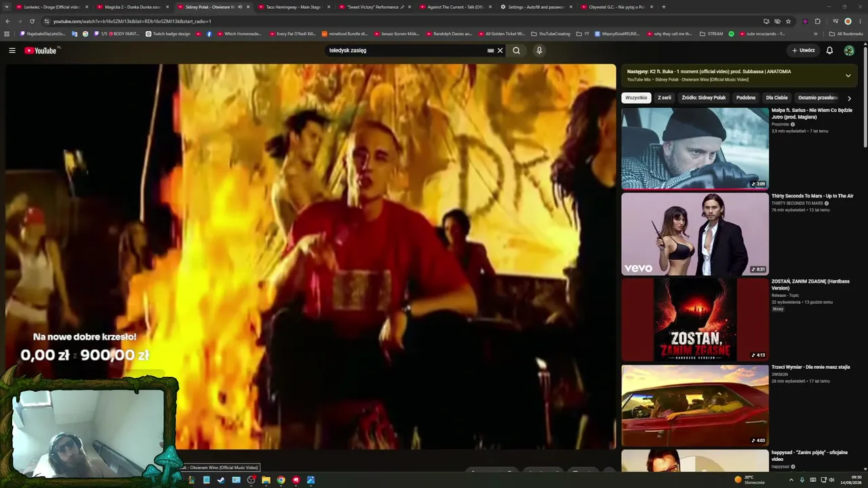Show more hidden bookmarks chevron

point(816,34)
